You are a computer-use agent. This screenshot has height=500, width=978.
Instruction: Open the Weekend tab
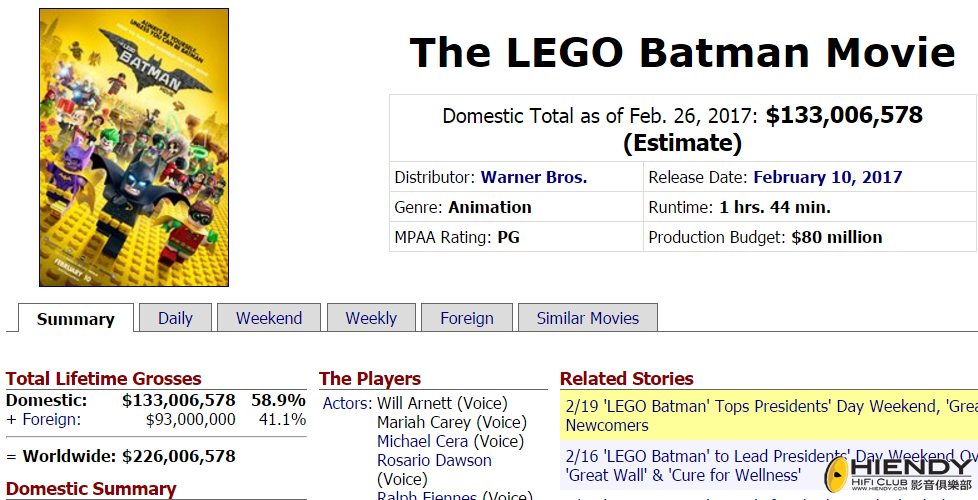[269, 318]
